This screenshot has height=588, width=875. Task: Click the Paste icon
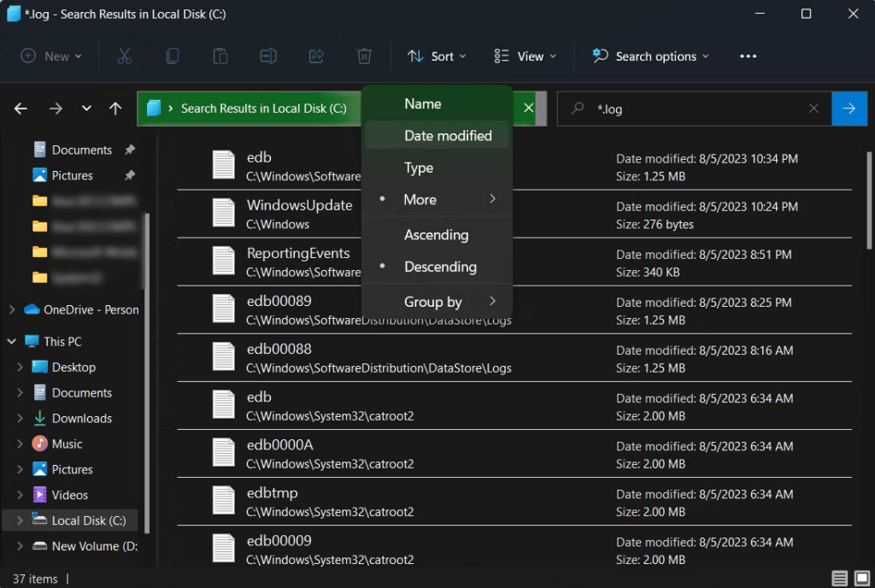(x=220, y=56)
